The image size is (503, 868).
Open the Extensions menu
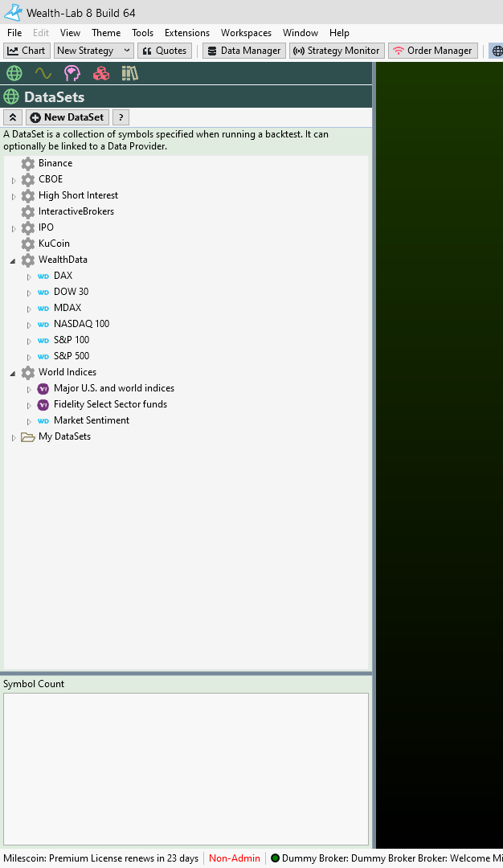(x=186, y=33)
